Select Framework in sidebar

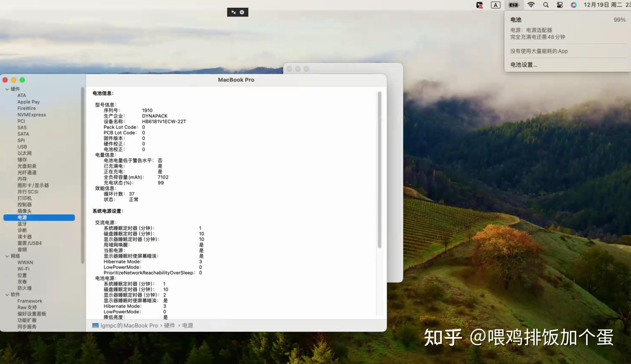[x=30, y=301]
